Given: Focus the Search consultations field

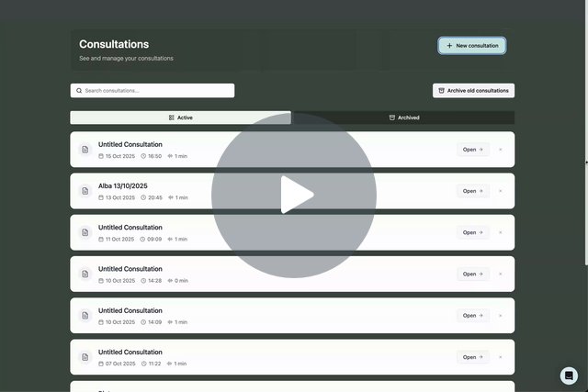Looking at the screenshot, I should pos(153,91).
